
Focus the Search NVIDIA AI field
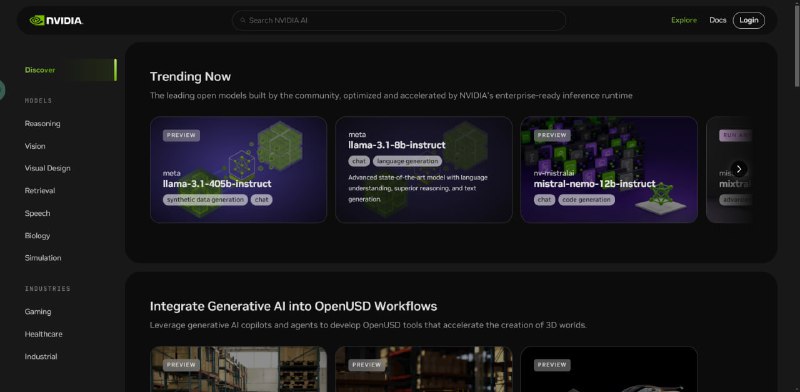pyautogui.click(x=398, y=20)
